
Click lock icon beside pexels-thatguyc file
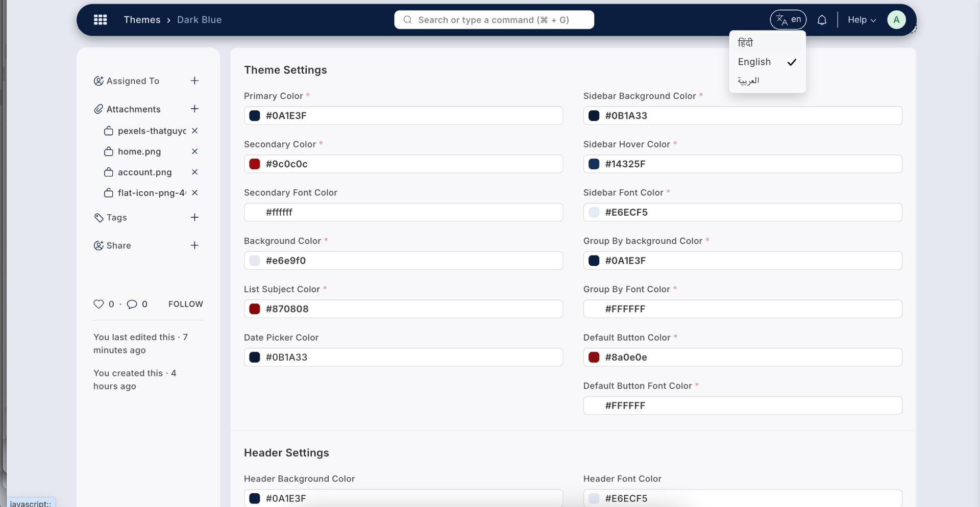[108, 131]
